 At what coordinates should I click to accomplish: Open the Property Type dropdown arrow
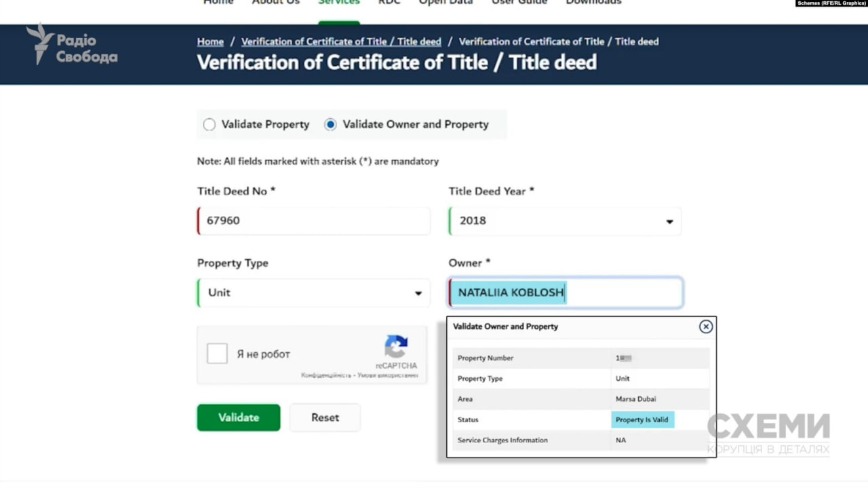tap(418, 293)
